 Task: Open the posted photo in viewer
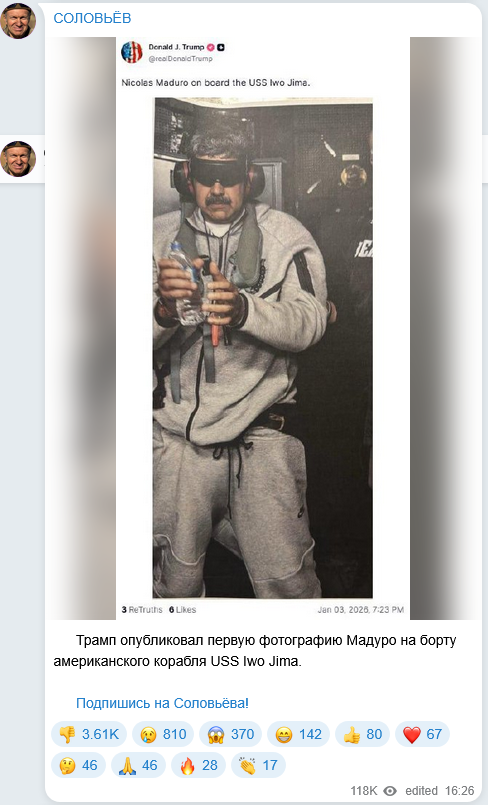click(x=263, y=328)
